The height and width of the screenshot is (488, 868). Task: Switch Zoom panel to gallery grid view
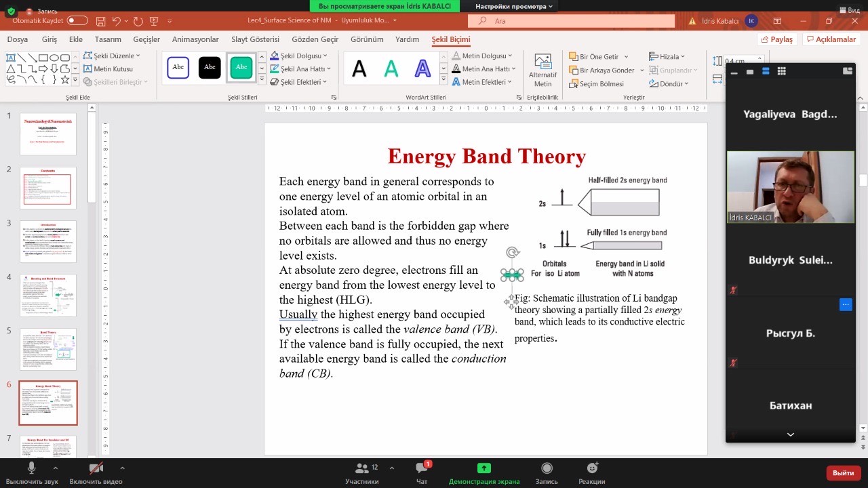pos(781,71)
